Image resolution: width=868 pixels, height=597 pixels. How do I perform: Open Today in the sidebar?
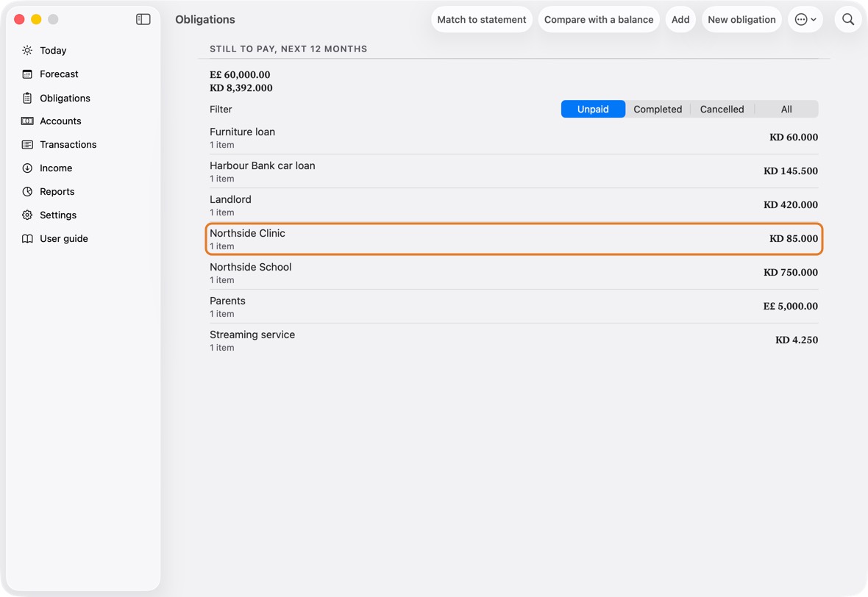point(53,50)
